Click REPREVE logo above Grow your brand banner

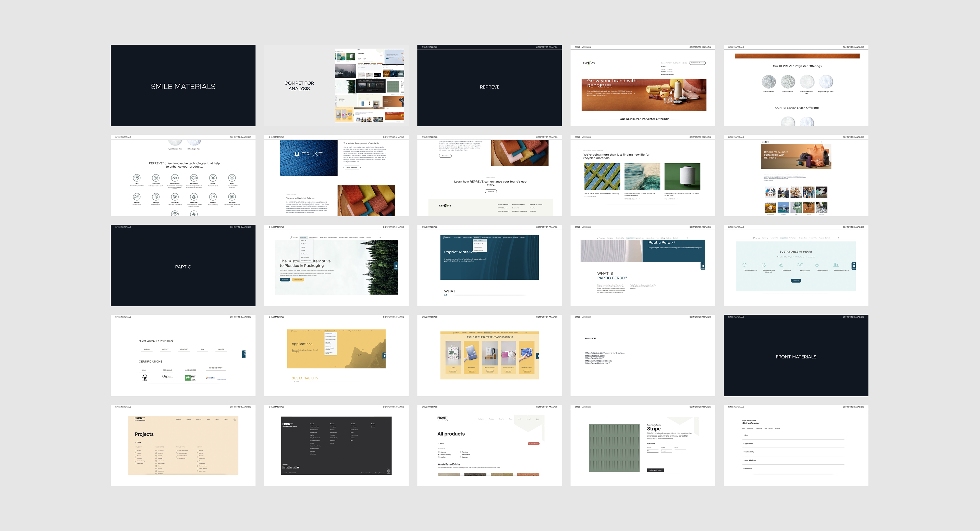click(589, 63)
